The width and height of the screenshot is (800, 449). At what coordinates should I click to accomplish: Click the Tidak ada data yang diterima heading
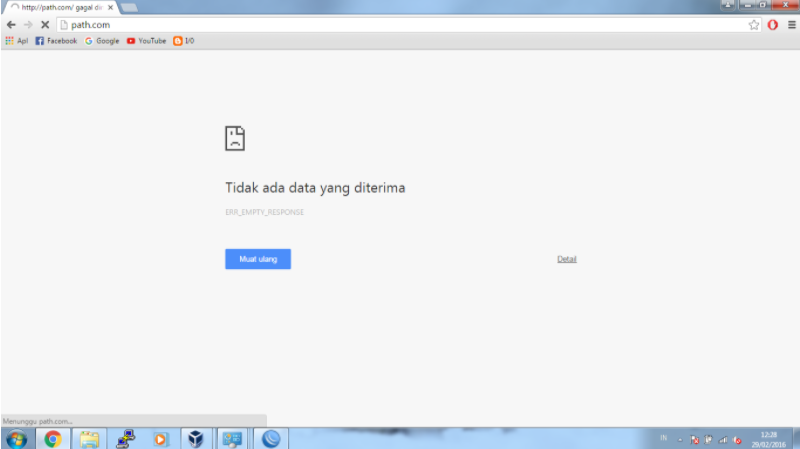click(x=315, y=188)
